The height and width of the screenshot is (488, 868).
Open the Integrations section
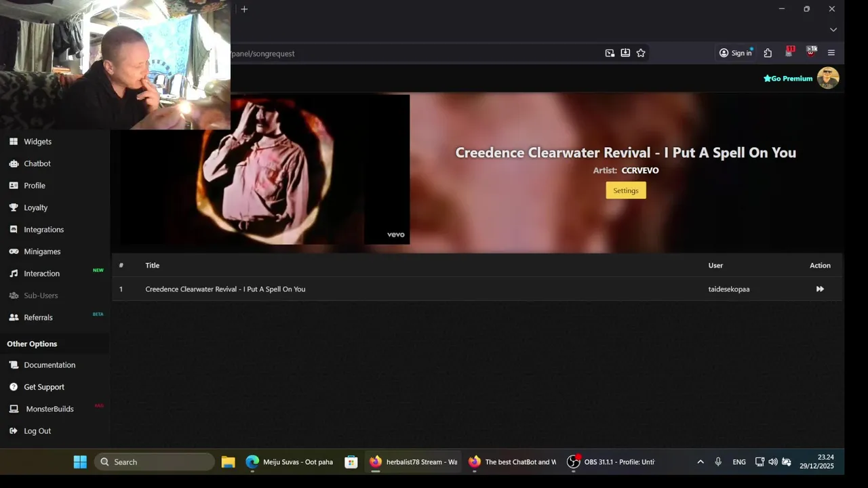[x=43, y=230]
